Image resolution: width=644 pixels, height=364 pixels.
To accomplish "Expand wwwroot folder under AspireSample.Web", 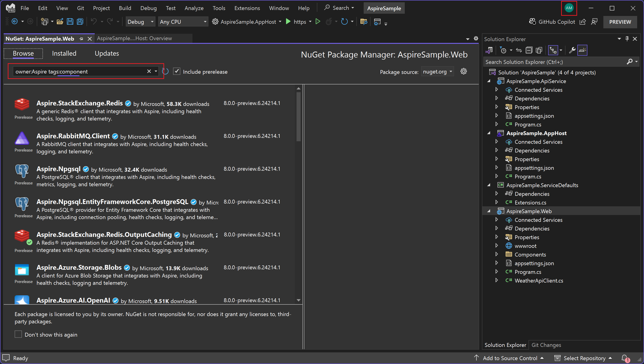I will coord(497,246).
